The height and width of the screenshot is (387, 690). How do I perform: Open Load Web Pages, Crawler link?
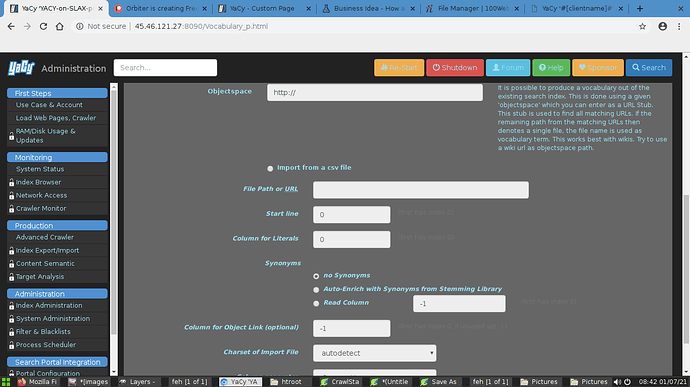56,118
